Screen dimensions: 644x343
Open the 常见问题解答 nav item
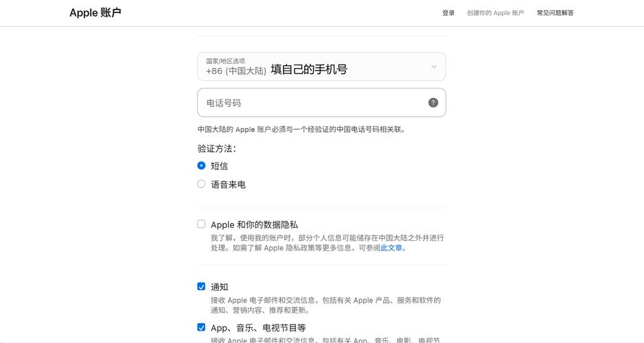point(555,13)
